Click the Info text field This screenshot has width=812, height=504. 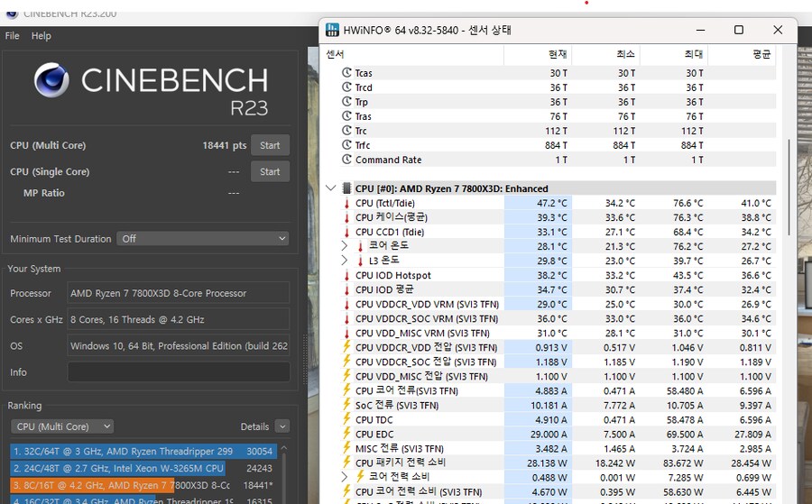click(179, 372)
